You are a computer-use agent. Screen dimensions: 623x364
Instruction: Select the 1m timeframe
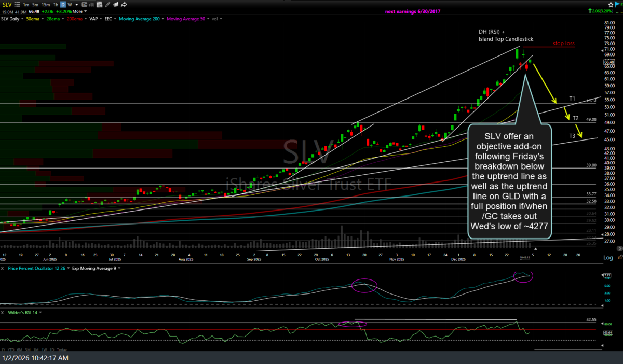(x=25, y=5)
